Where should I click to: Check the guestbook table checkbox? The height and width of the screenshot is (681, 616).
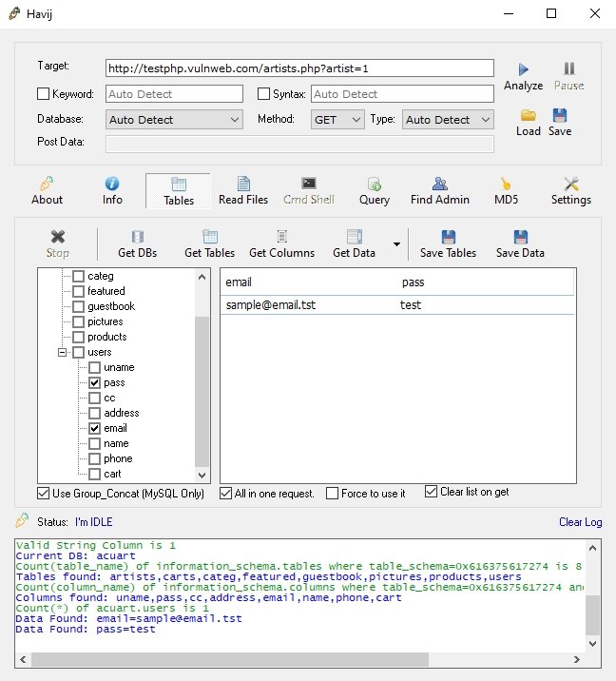pyautogui.click(x=78, y=306)
